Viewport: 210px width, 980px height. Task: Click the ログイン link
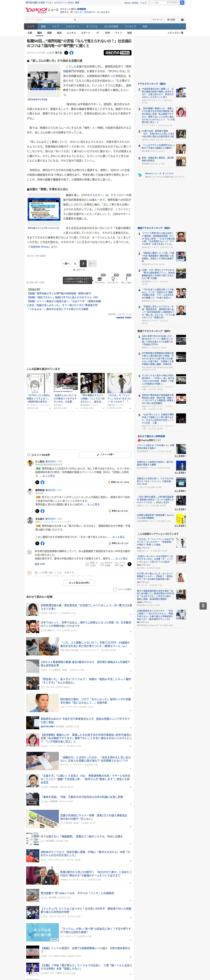pos(64,12)
